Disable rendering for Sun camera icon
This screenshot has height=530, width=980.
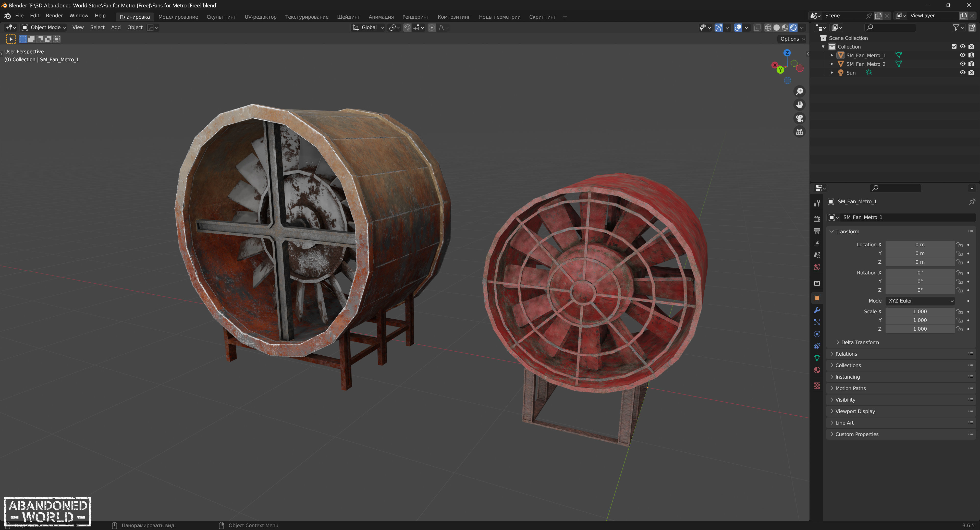click(971, 73)
